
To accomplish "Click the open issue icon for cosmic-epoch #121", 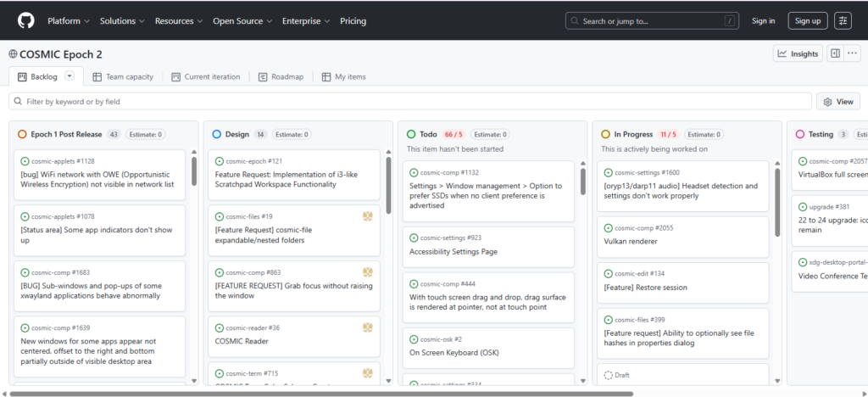I will click(x=220, y=161).
